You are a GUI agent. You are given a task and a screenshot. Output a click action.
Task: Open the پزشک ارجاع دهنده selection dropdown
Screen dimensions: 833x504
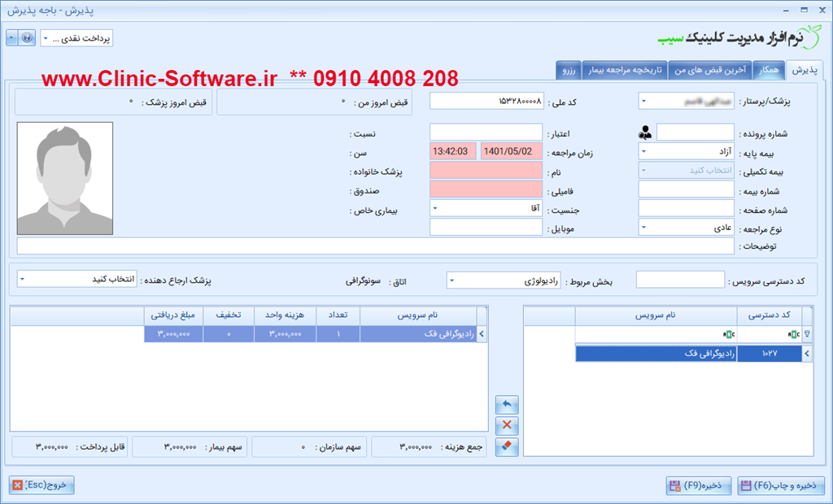click(21, 280)
